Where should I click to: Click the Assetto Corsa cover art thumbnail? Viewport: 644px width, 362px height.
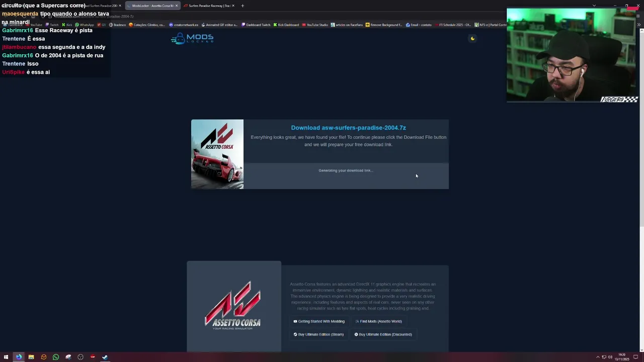tap(217, 154)
